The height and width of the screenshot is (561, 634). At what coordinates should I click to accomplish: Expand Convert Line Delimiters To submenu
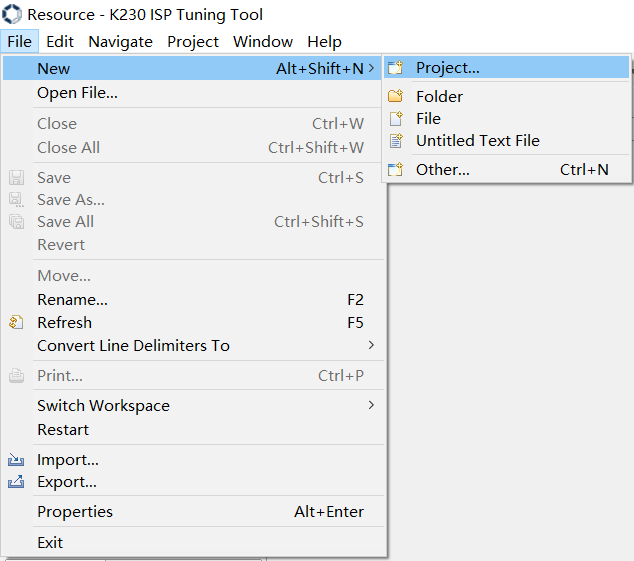372,345
